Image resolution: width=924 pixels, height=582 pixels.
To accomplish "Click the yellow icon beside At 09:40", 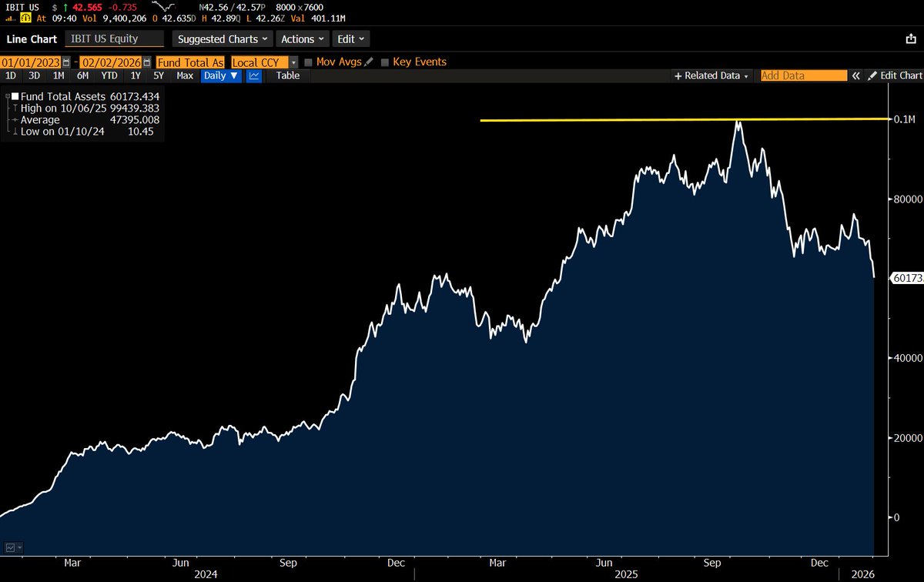I will click(25, 18).
